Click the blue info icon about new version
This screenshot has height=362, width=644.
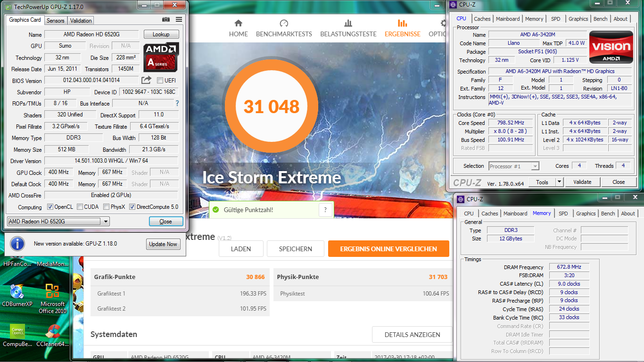17,244
